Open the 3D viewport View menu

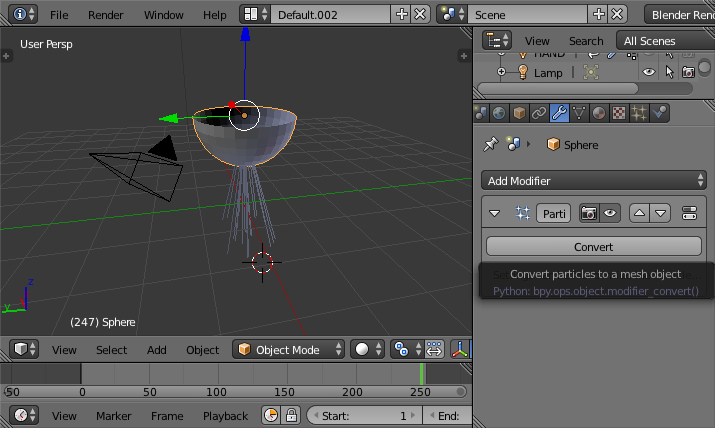pyautogui.click(x=64, y=350)
